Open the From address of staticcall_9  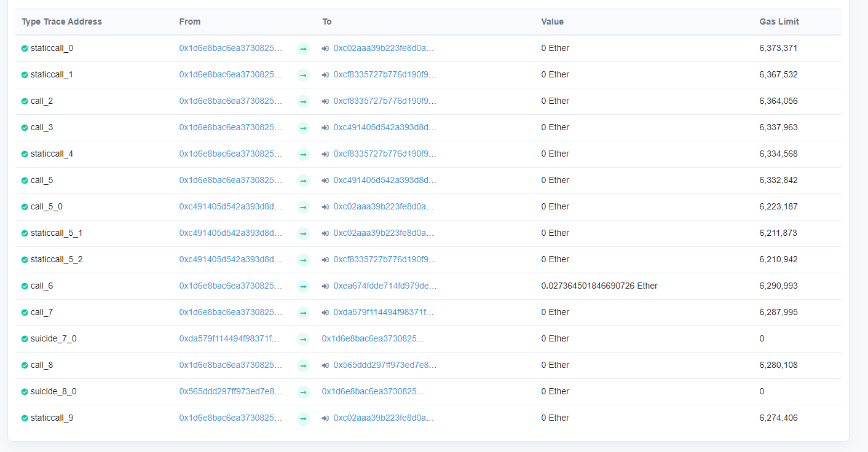pos(231,418)
